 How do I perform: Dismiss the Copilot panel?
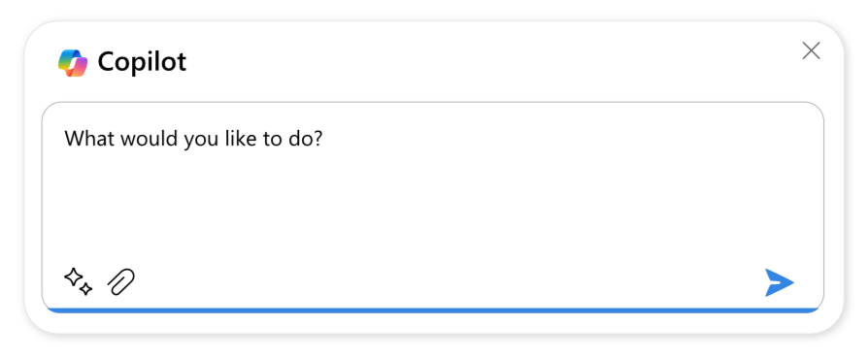pos(811,50)
